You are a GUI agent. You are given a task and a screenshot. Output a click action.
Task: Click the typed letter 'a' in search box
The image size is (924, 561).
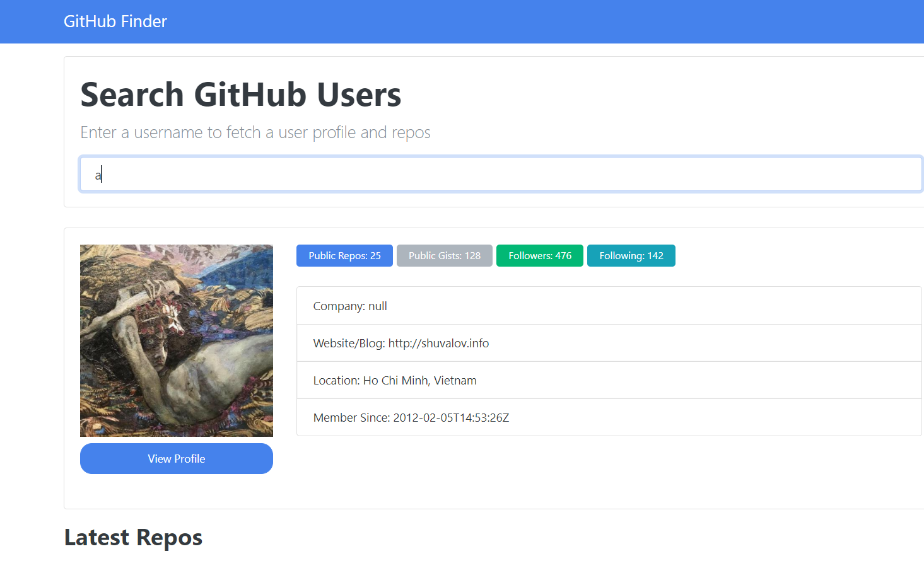click(x=98, y=174)
